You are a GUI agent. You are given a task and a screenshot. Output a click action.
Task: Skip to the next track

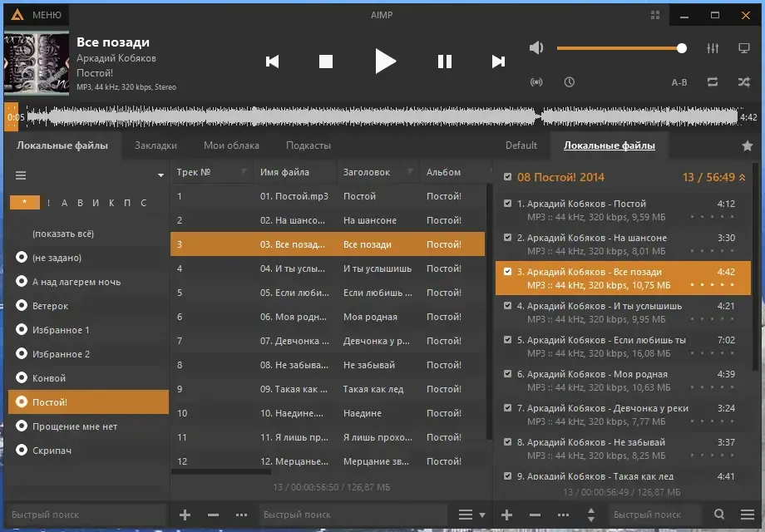[x=498, y=62]
